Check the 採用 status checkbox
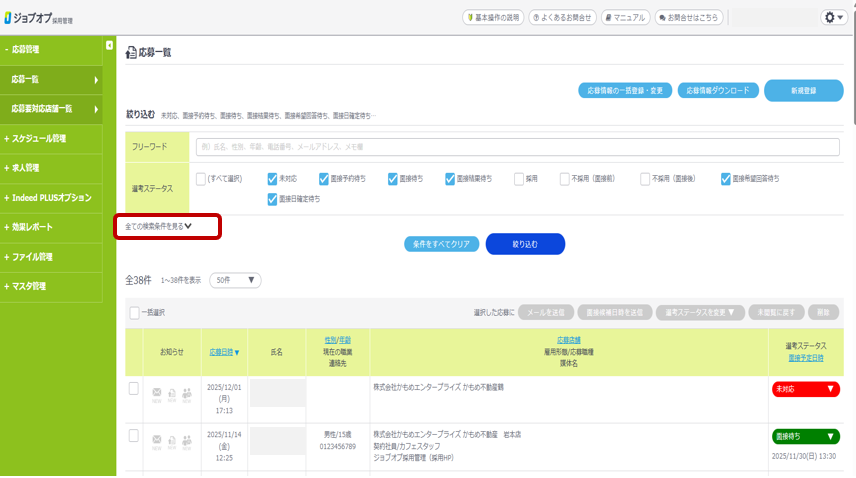This screenshot has width=856, height=478. [x=519, y=179]
